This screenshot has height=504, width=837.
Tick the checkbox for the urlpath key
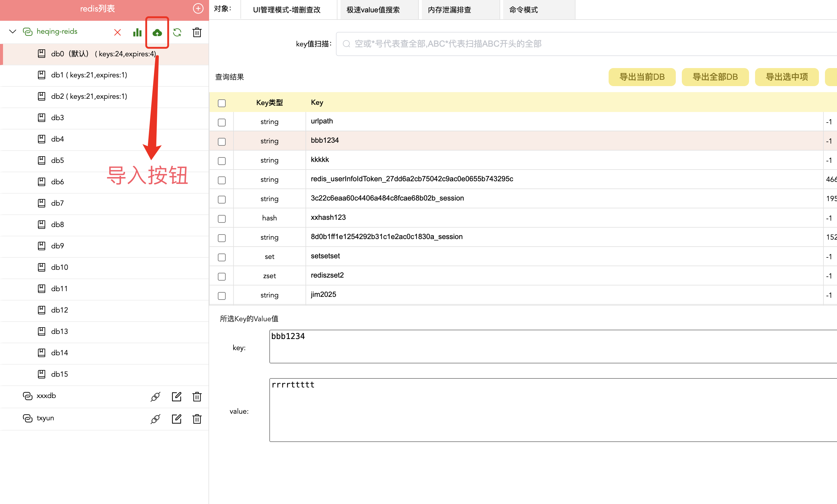(x=221, y=123)
